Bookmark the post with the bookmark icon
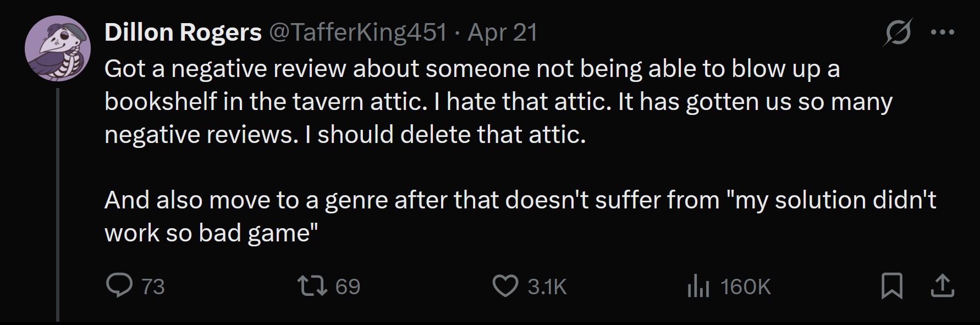980x325 pixels. tap(891, 286)
